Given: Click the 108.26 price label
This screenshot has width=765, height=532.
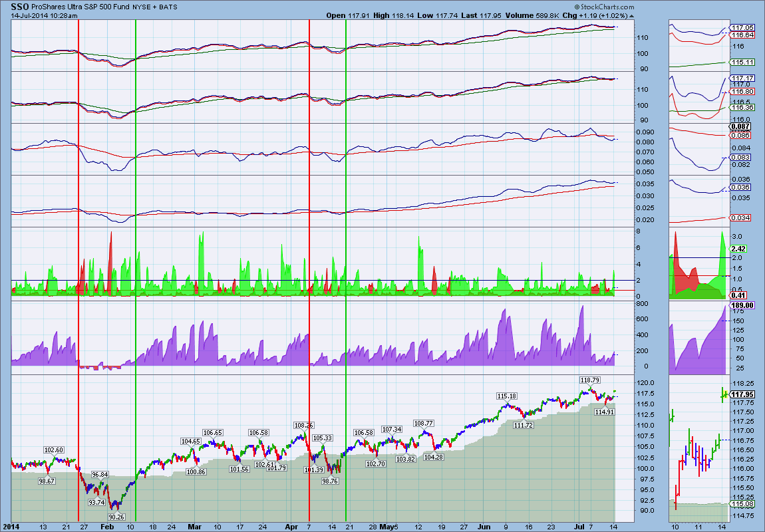Looking at the screenshot, I should 303,425.
